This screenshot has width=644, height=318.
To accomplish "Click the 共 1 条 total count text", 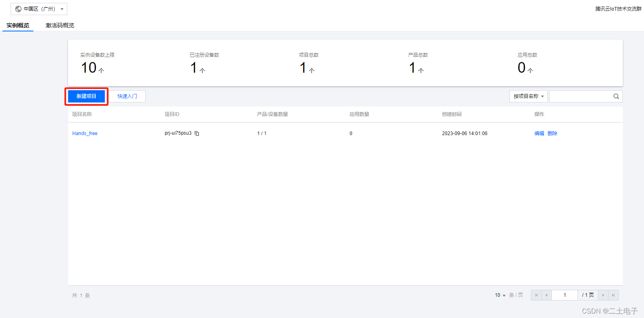I will (81, 296).
